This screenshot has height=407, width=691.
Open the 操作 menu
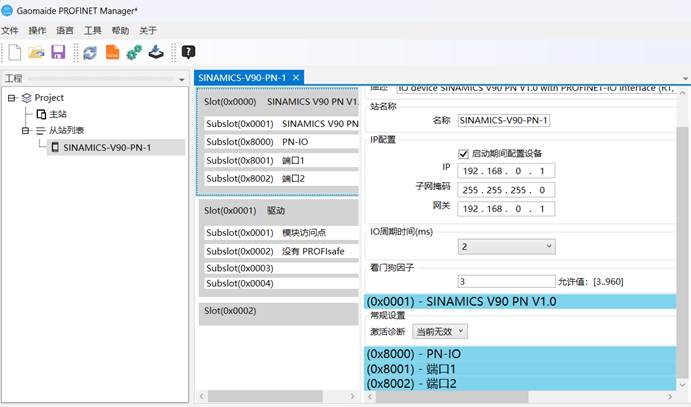pos(37,30)
